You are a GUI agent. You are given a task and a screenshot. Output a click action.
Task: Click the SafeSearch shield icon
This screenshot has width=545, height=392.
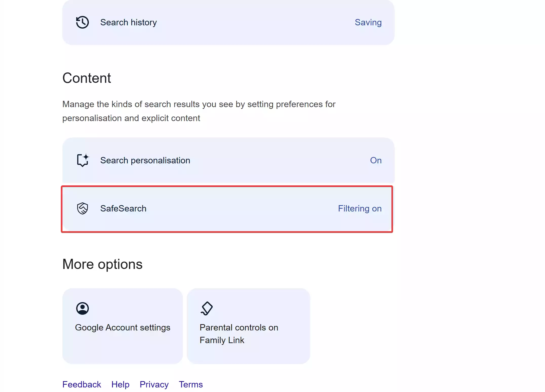tap(82, 208)
